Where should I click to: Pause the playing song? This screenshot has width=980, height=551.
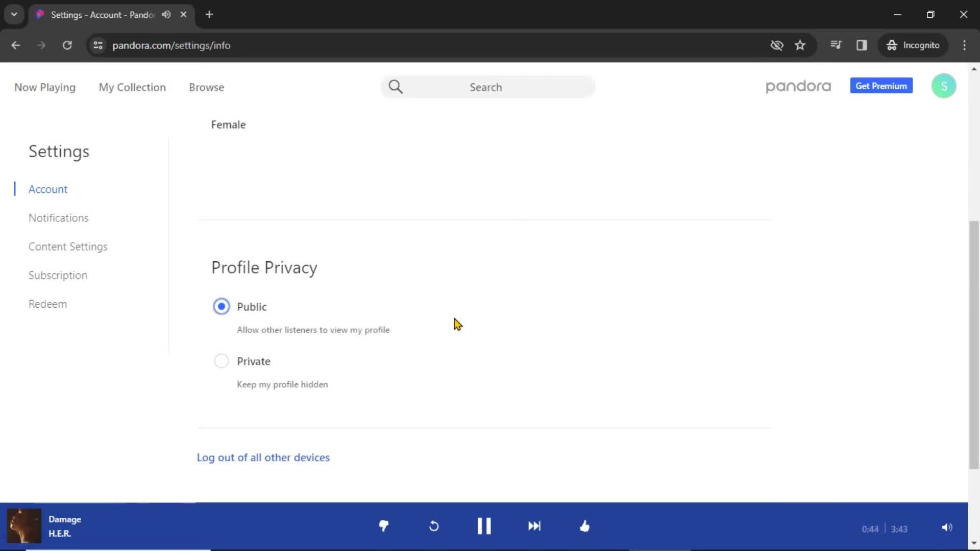(484, 526)
